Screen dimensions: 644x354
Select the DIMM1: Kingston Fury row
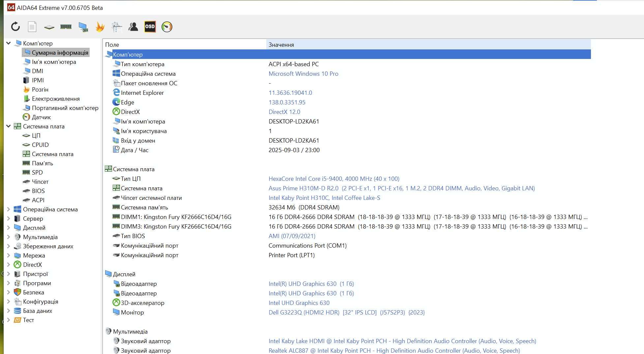click(x=348, y=217)
